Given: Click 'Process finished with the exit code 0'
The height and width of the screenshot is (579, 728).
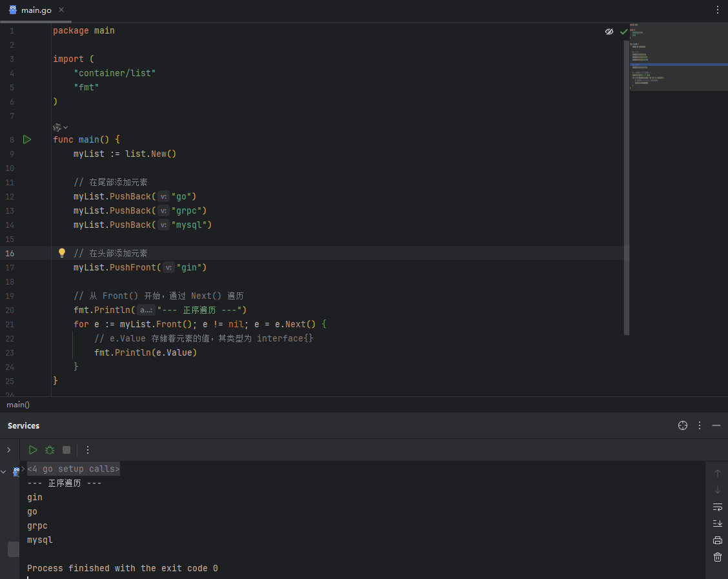Looking at the screenshot, I should point(123,568).
